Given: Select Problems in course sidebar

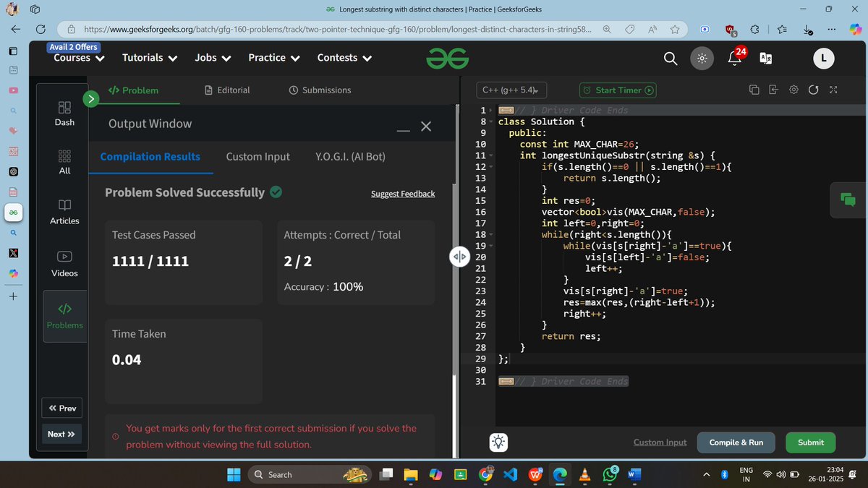Looking at the screenshot, I should click(64, 317).
